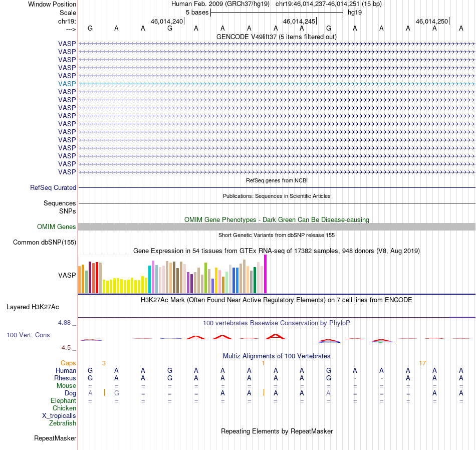Image resolution: width=476 pixels, height=450 pixels.
Task: Click the gray OMIM Genes item bar
Action: click(x=277, y=227)
